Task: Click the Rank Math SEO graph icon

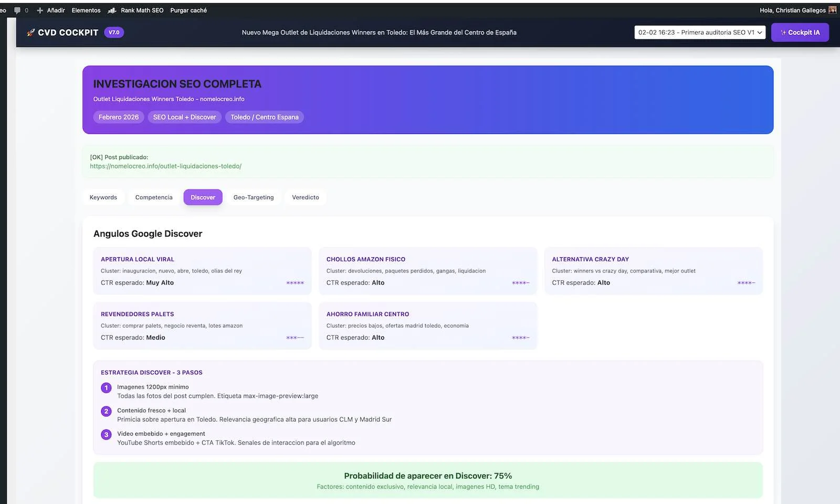Action: pos(112,10)
